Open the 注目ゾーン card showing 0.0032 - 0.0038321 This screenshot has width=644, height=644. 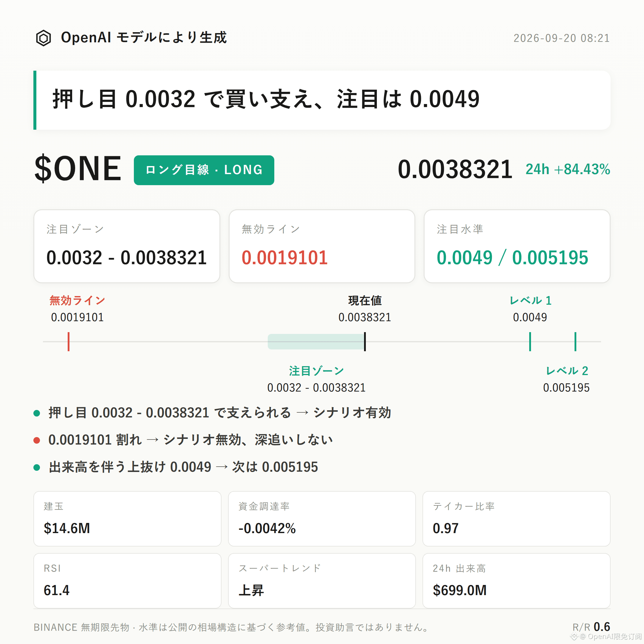(127, 246)
